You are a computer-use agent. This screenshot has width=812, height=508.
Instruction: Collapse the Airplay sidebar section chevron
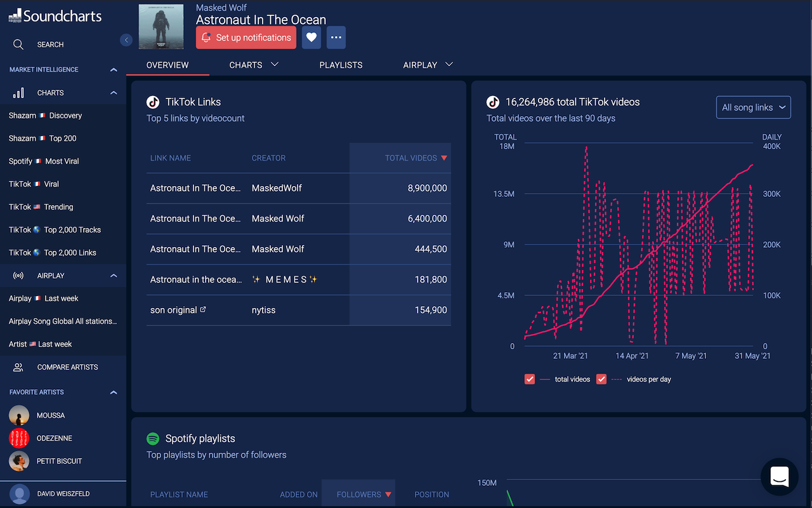(114, 276)
